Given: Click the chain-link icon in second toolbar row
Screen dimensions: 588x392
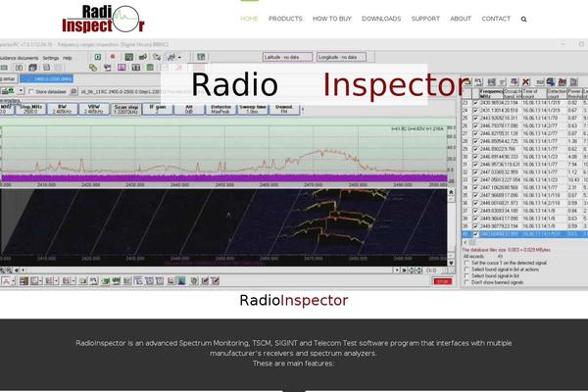Looking at the screenshot, I should click(93, 68).
